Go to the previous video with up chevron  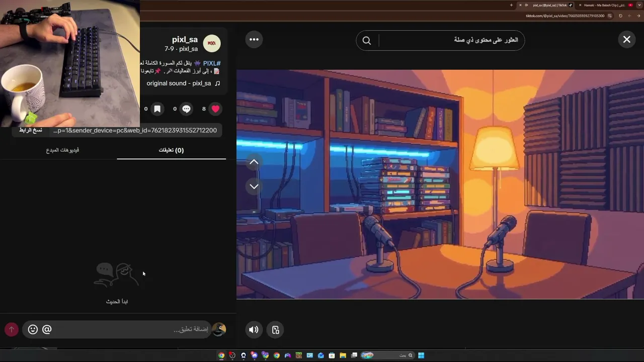(254, 162)
